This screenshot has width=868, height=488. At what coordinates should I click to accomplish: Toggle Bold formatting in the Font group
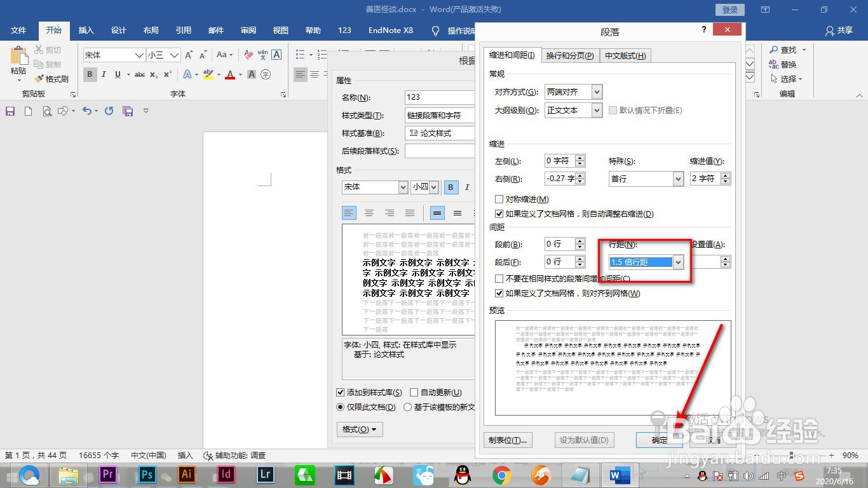pyautogui.click(x=90, y=74)
